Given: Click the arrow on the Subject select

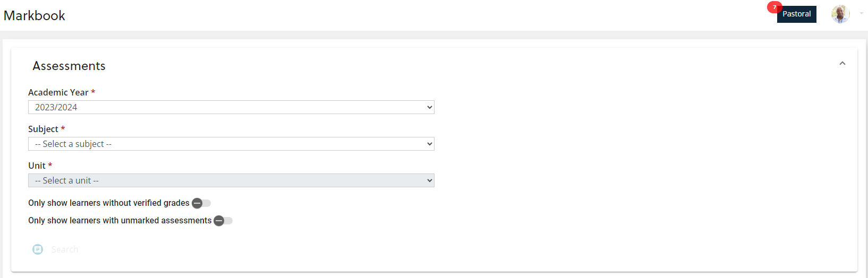Looking at the screenshot, I should click(430, 144).
